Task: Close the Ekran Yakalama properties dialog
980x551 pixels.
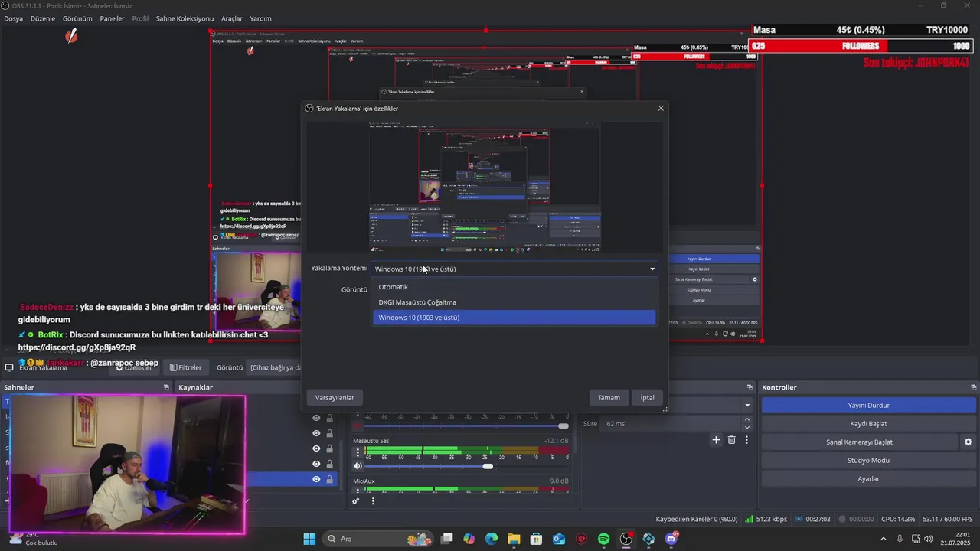Action: point(661,108)
